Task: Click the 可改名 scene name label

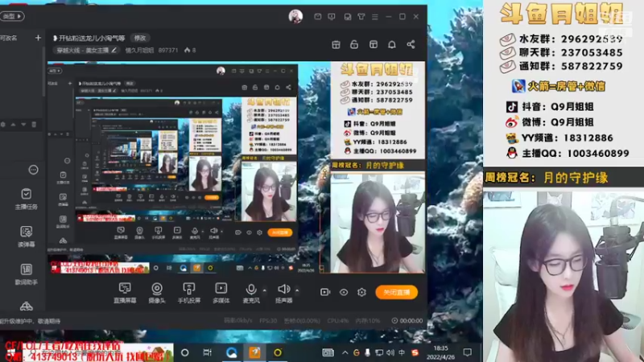Action: tap(9, 38)
